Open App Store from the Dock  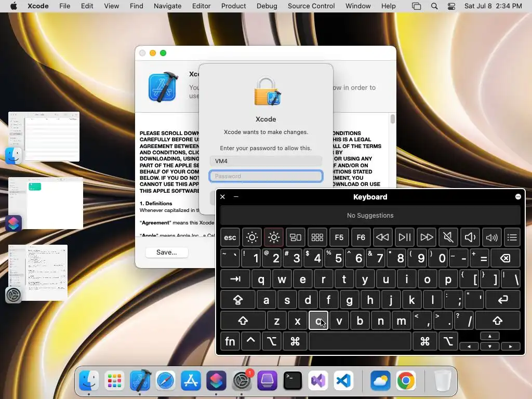click(191, 381)
